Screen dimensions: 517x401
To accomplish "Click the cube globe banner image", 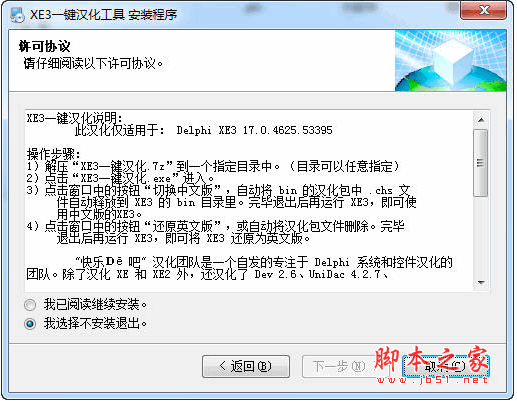I will (x=450, y=61).
